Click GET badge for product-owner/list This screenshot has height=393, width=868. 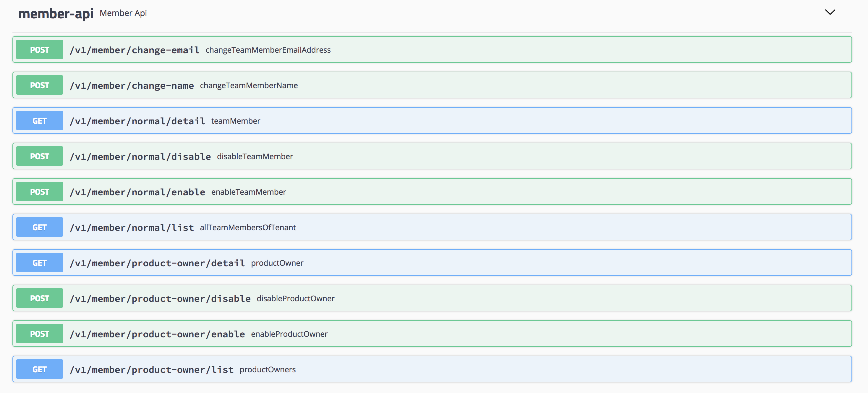pos(39,369)
